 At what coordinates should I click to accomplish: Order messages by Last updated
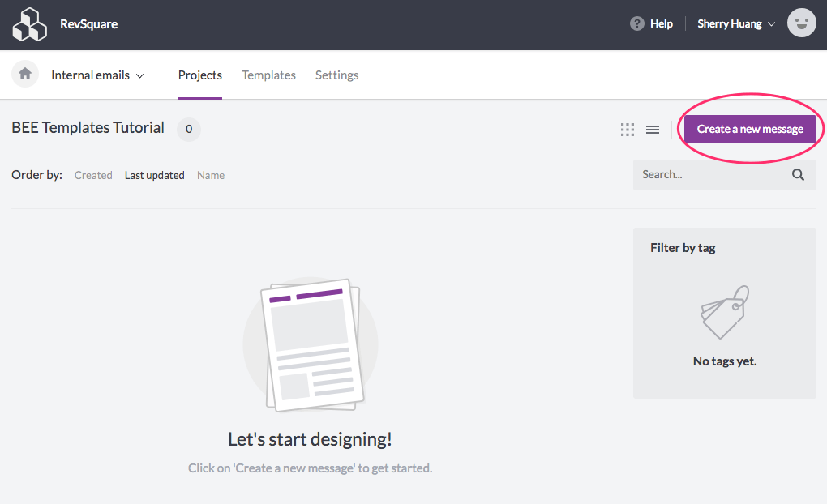155,175
